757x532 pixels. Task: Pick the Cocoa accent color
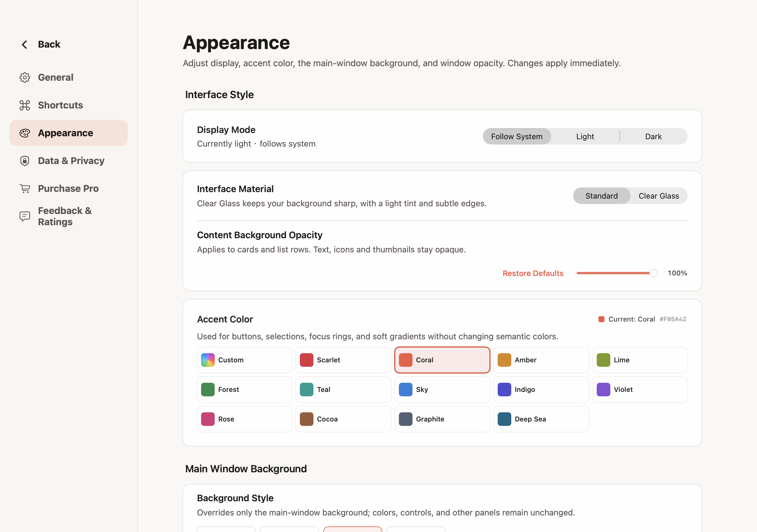pos(343,419)
